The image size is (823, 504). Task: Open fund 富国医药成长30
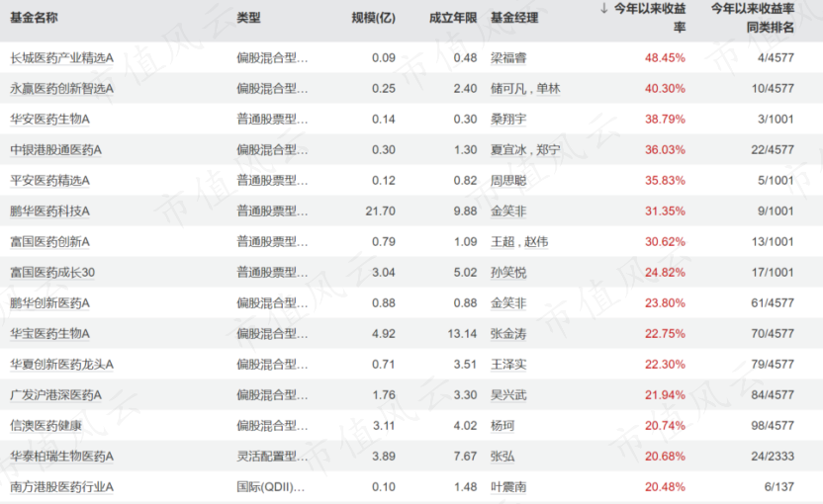pos(52,272)
